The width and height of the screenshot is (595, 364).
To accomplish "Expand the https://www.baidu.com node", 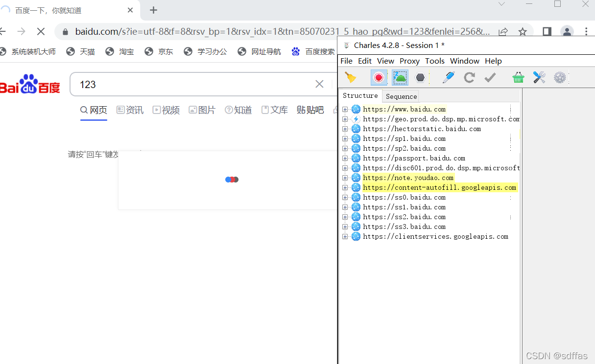I will pyautogui.click(x=345, y=109).
